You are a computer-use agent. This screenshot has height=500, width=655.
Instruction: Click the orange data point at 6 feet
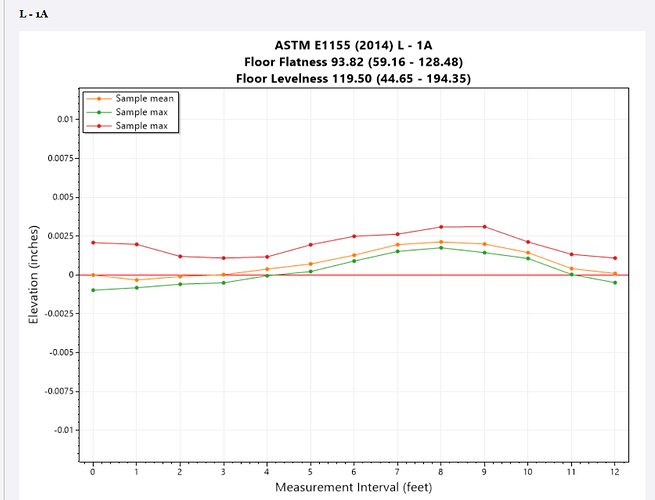point(354,255)
